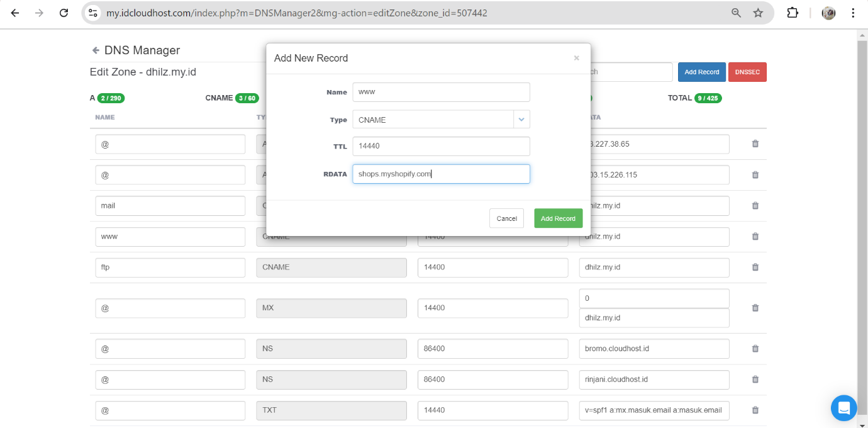Click the page vertical scrollbar
Viewport: 868px width, 428px height.
(x=862, y=227)
